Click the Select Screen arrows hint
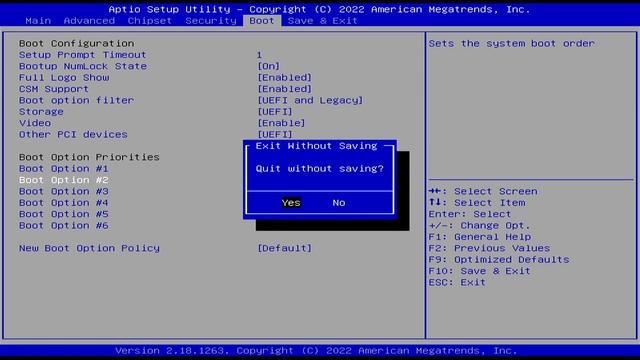Screen dimensions: 640x360 (x=483, y=191)
